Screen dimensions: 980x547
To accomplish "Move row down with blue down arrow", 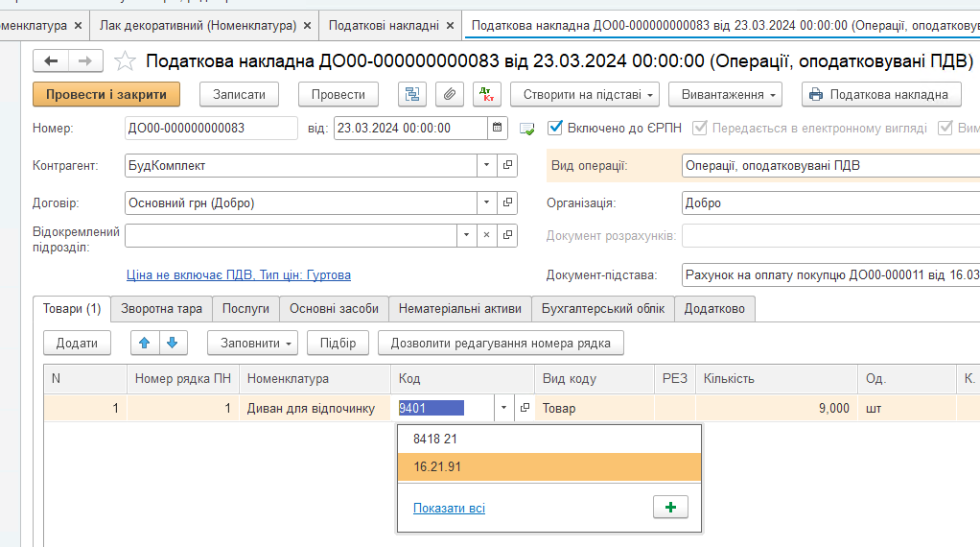I will 174,344.
